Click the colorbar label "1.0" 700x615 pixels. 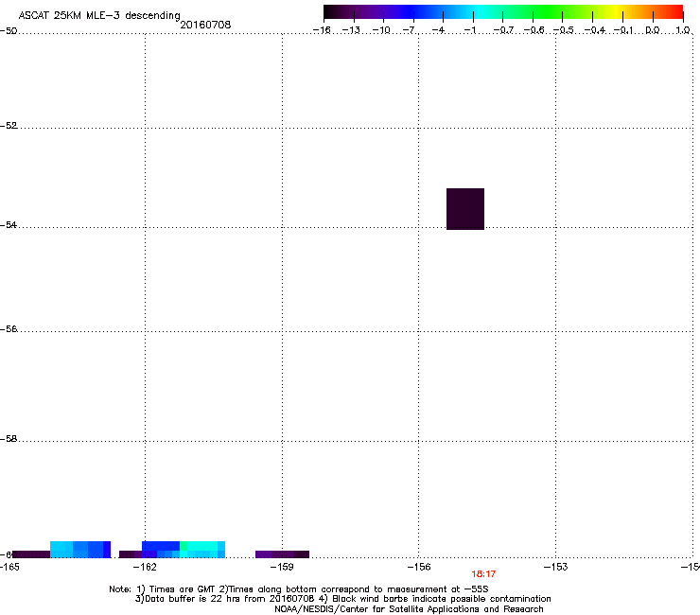click(683, 30)
